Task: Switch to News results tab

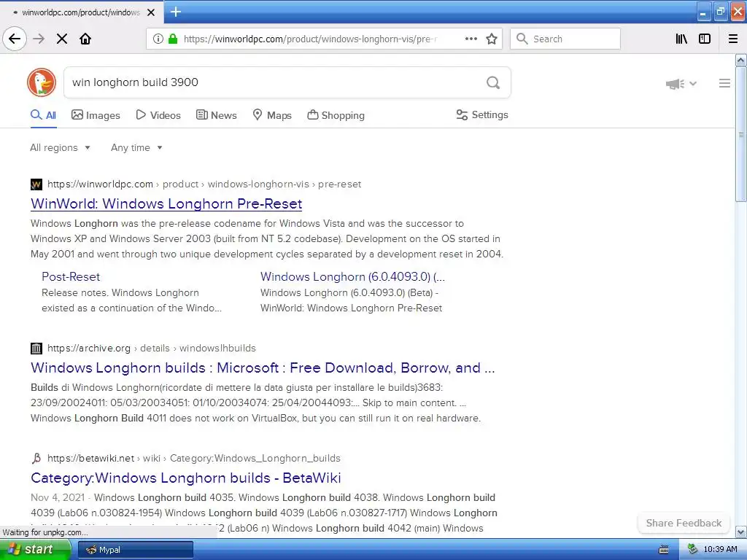Action: [216, 115]
